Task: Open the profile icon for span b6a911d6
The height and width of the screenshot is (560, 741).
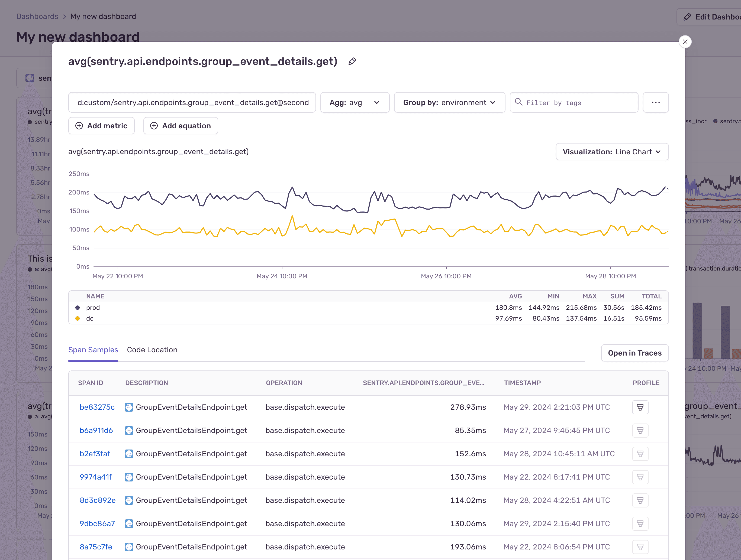Action: coord(640,431)
